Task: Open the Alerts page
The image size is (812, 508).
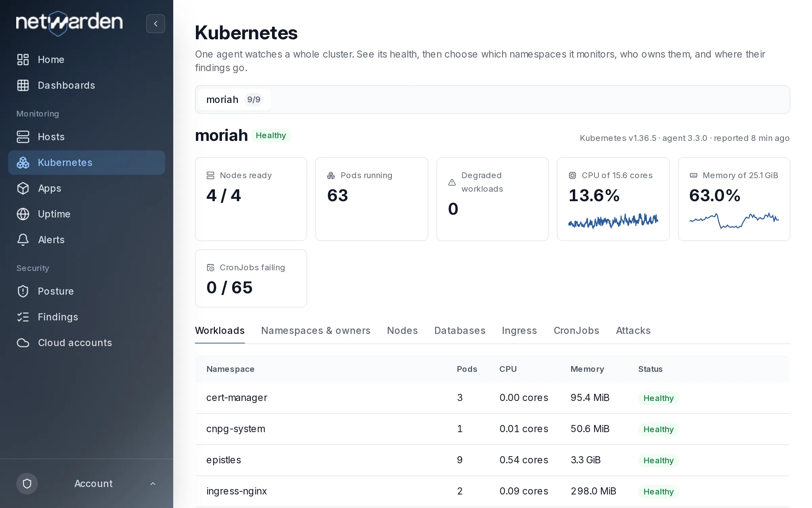Action: click(x=51, y=240)
